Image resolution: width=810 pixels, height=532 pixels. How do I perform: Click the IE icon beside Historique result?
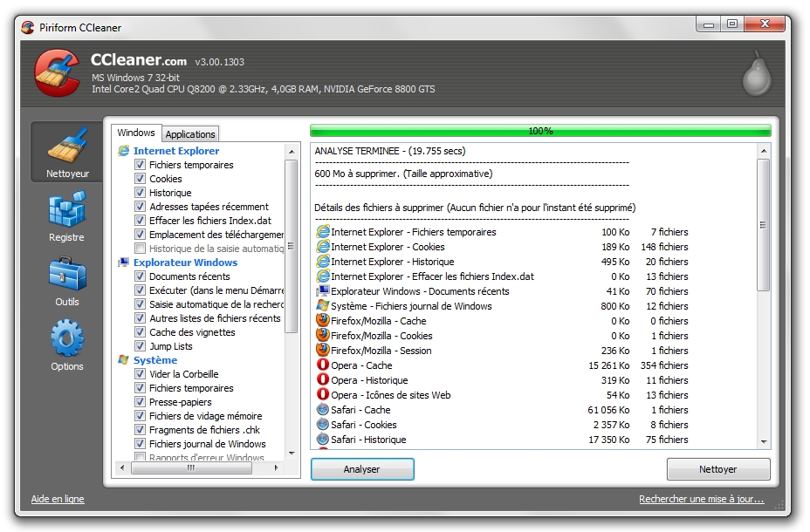[323, 261]
